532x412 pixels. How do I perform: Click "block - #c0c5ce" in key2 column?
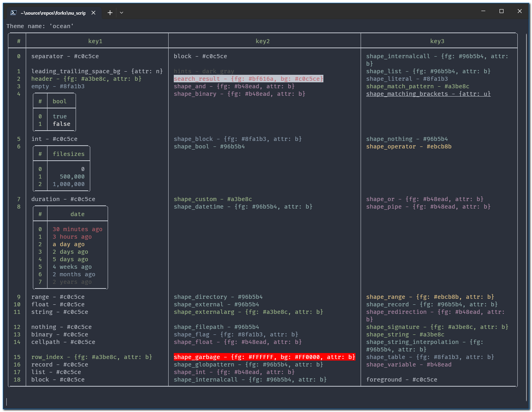coord(201,56)
